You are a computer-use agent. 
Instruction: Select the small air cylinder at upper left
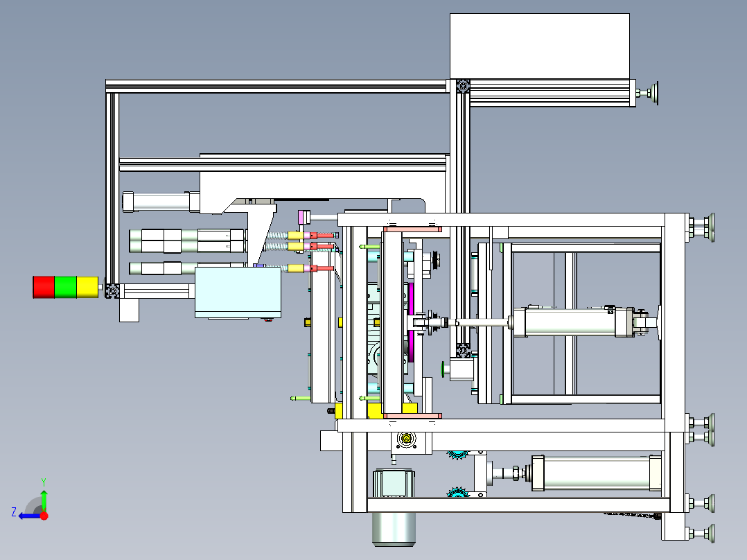tap(161, 202)
